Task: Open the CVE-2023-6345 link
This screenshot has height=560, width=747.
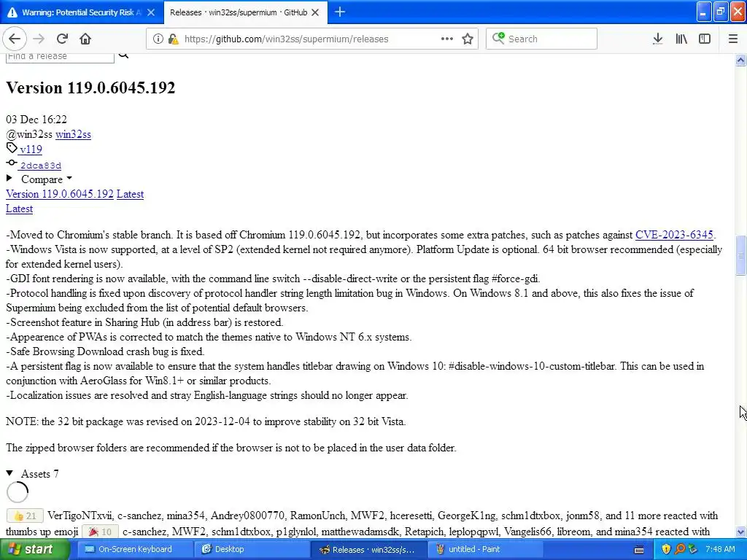Action: coord(674,235)
